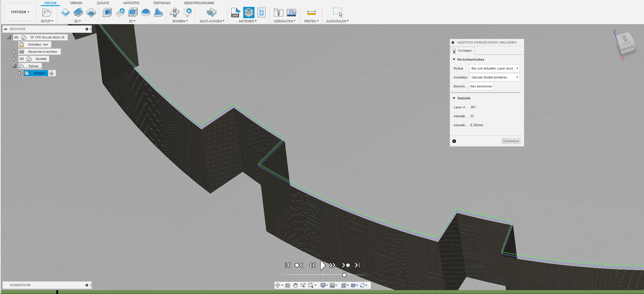
Task: Open the Animation dropdown
Action: tap(494, 77)
